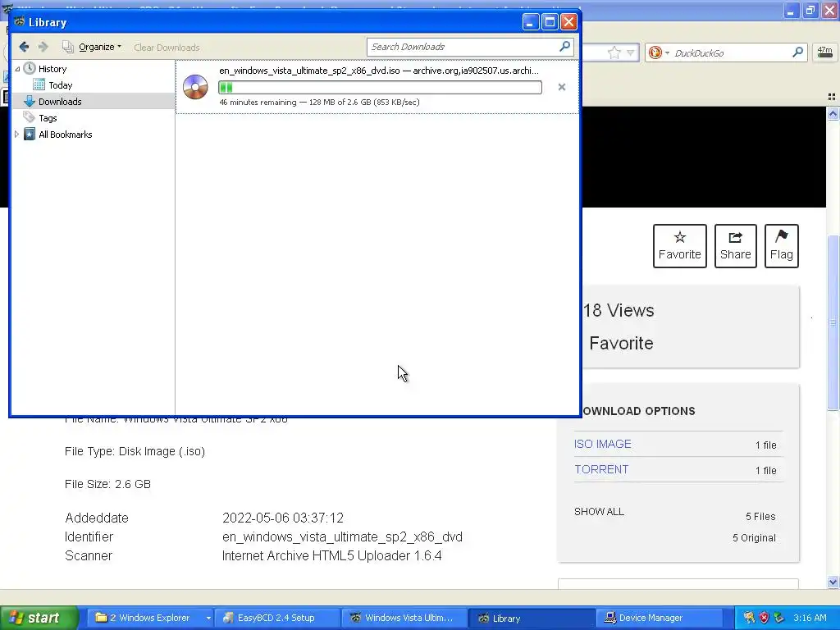Click the browser scrollbar up arrow
Image resolution: width=840 pixels, height=630 pixels.
click(x=833, y=113)
